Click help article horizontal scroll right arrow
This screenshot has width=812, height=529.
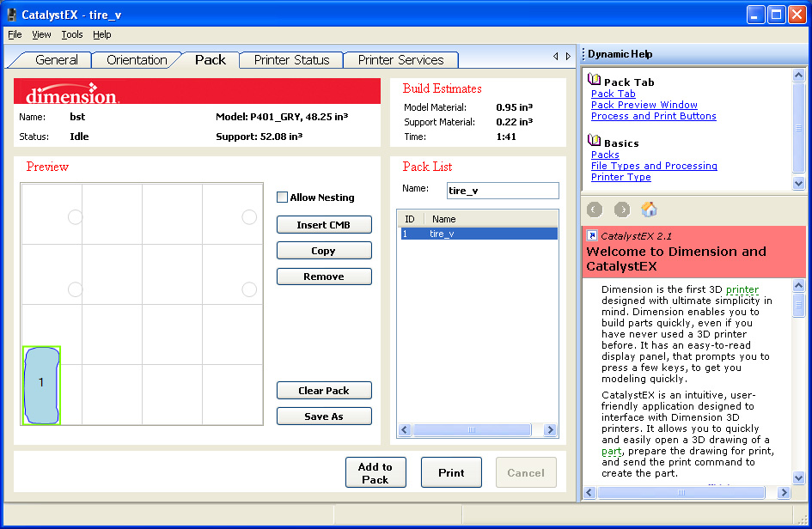pyautogui.click(x=784, y=493)
